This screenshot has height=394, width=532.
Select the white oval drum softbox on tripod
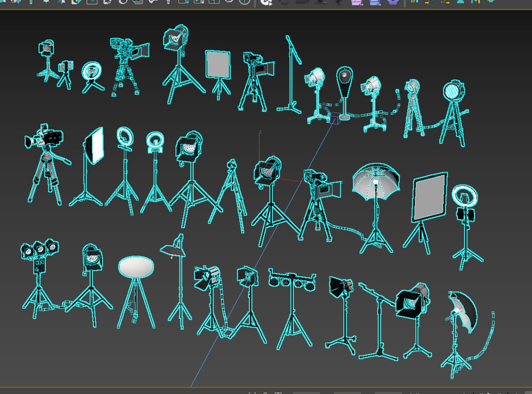[x=136, y=292]
